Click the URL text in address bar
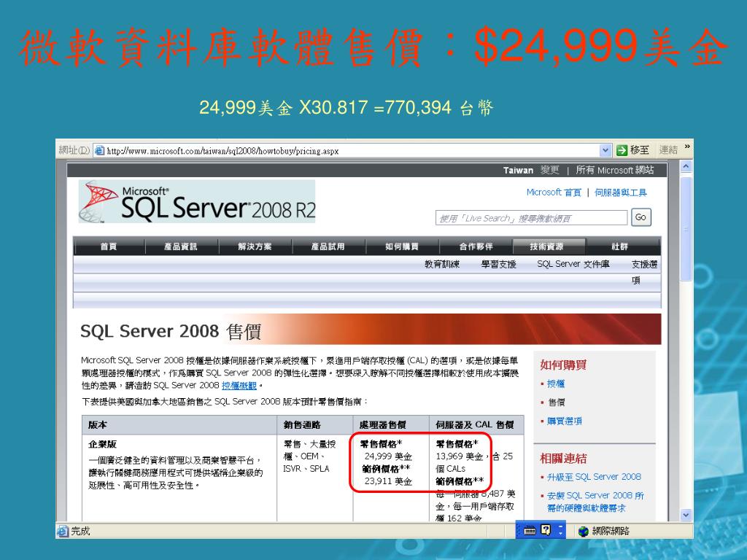The image size is (747, 560). tap(222, 151)
